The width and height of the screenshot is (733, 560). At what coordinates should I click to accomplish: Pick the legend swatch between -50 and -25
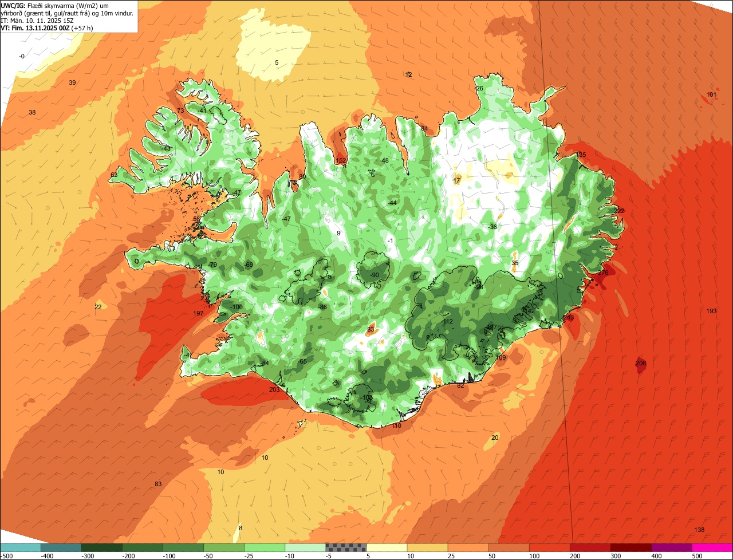point(224,547)
